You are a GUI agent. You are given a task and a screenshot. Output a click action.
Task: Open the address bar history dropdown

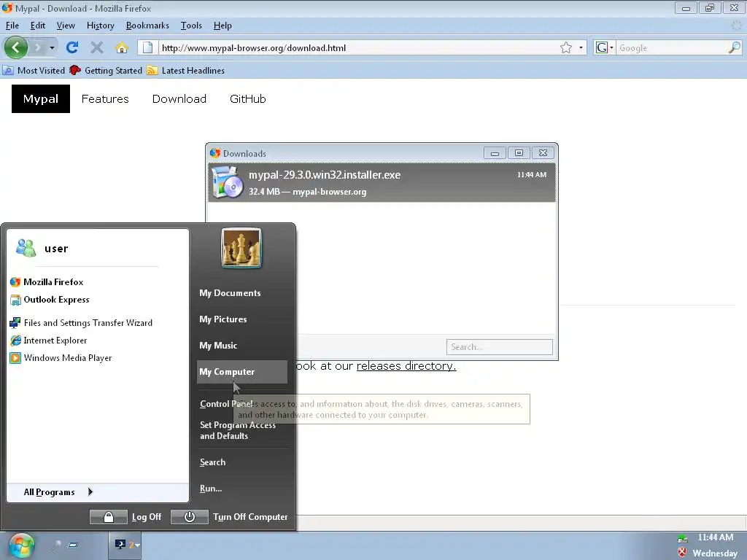coord(581,47)
